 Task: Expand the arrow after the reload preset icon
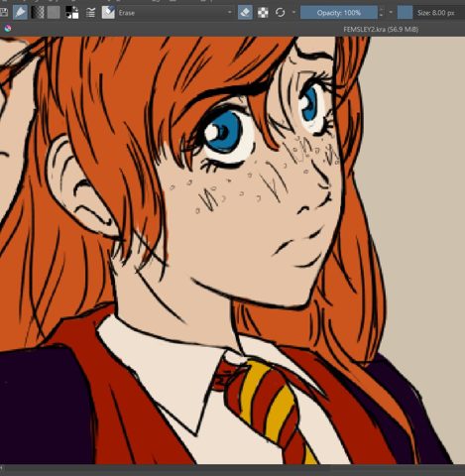coord(293,13)
